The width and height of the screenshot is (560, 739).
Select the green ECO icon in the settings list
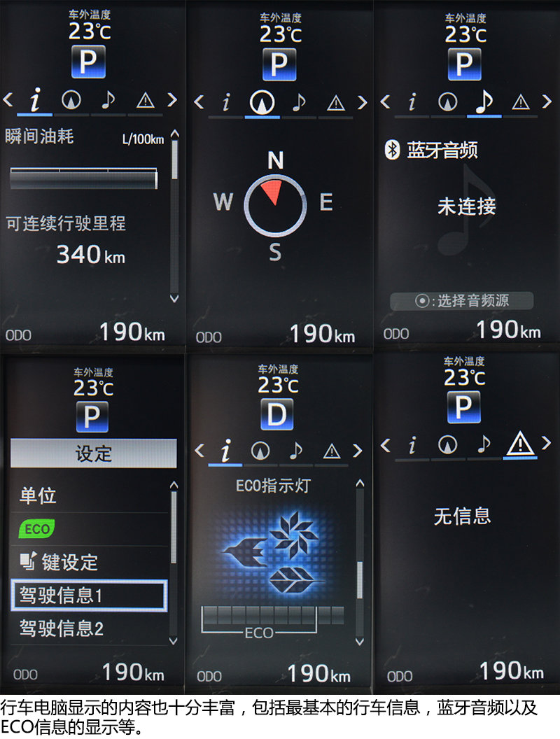37,529
